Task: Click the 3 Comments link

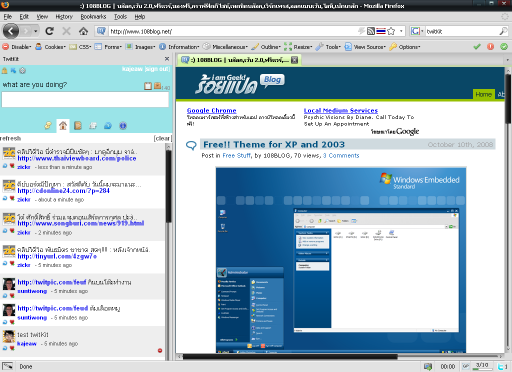Action: [x=341, y=155]
